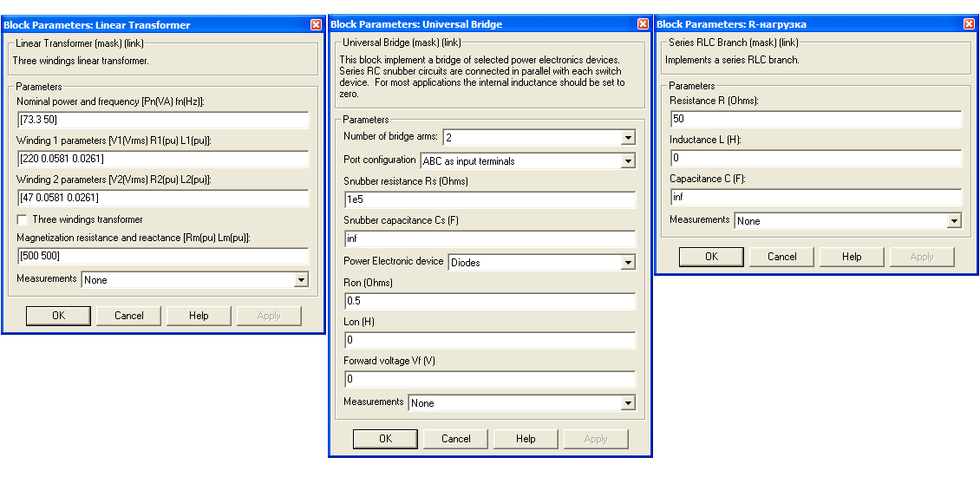
Task: Click Cancel in R-нагрузка dialog
Action: [x=782, y=257]
